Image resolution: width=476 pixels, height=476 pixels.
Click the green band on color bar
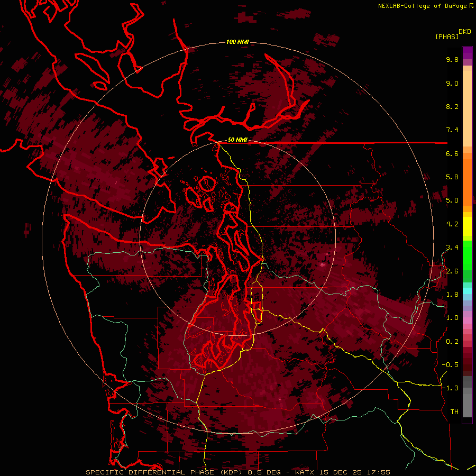point(467,255)
